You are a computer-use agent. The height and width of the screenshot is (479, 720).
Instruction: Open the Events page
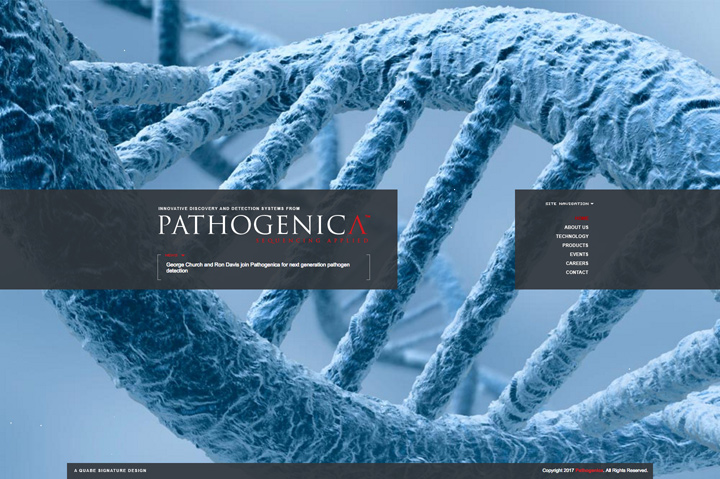(579, 254)
